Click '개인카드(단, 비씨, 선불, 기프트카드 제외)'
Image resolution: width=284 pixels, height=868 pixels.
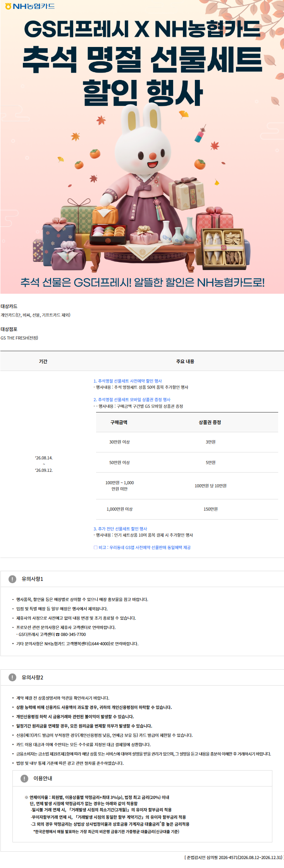pyautogui.click(x=36, y=315)
